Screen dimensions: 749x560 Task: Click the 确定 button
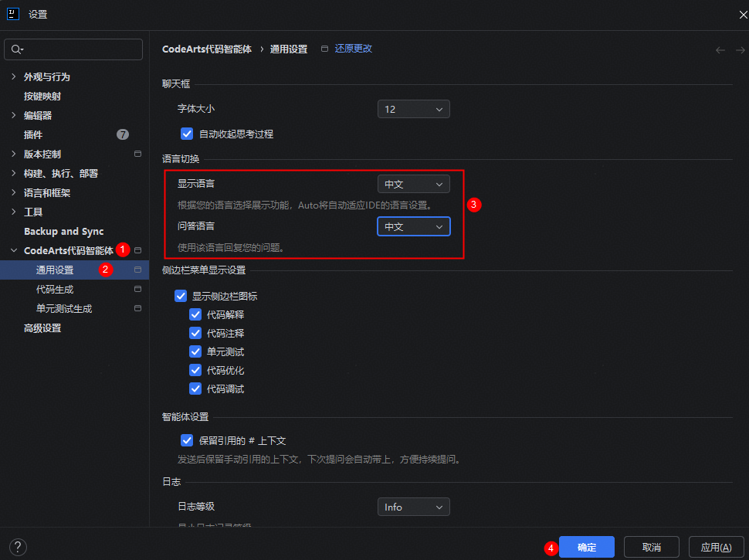tap(586, 547)
